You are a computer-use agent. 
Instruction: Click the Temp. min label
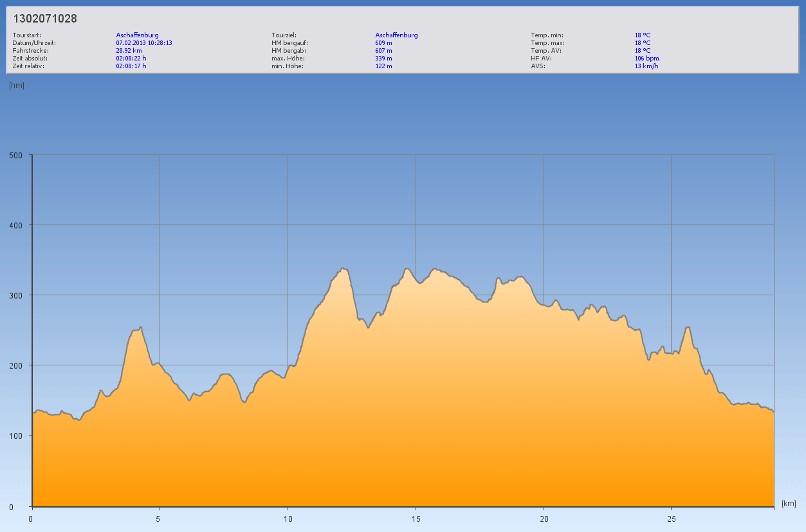coord(547,35)
